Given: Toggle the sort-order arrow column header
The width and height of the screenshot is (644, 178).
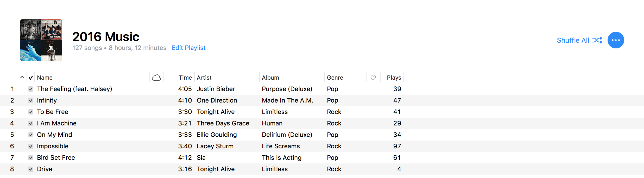Looking at the screenshot, I should tap(22, 77).
